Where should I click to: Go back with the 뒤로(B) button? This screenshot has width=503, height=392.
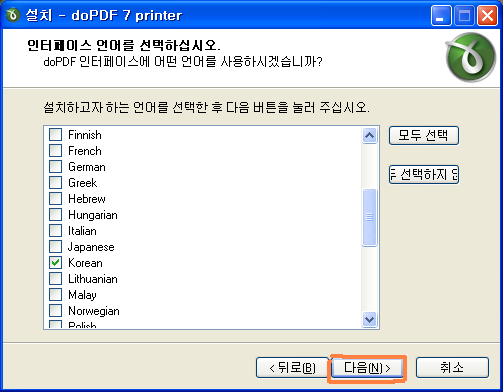click(x=292, y=368)
